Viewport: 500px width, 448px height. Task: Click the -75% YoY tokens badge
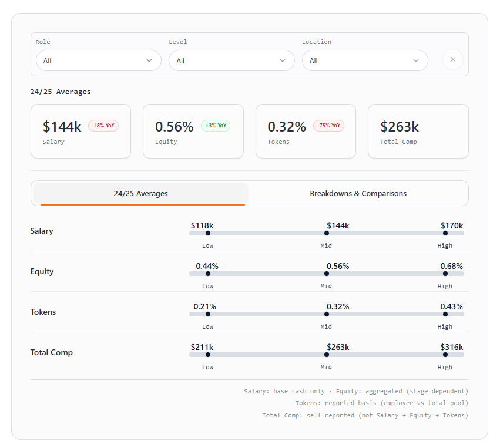[x=328, y=126]
